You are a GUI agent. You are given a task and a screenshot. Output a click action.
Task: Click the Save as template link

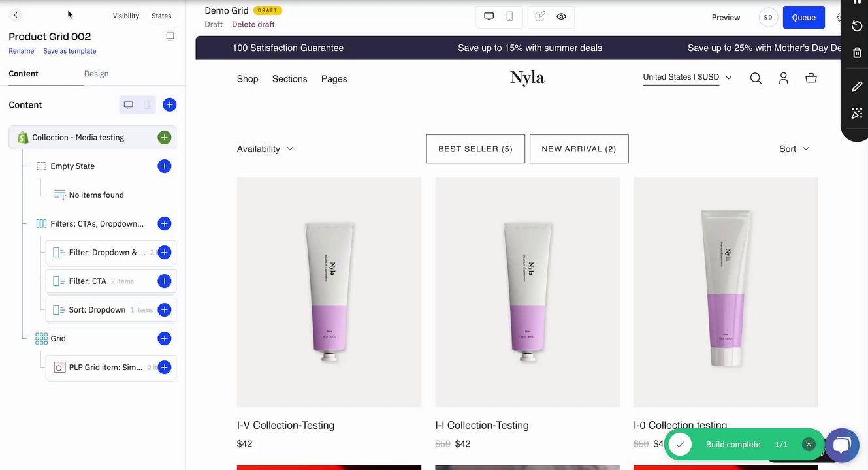click(69, 51)
